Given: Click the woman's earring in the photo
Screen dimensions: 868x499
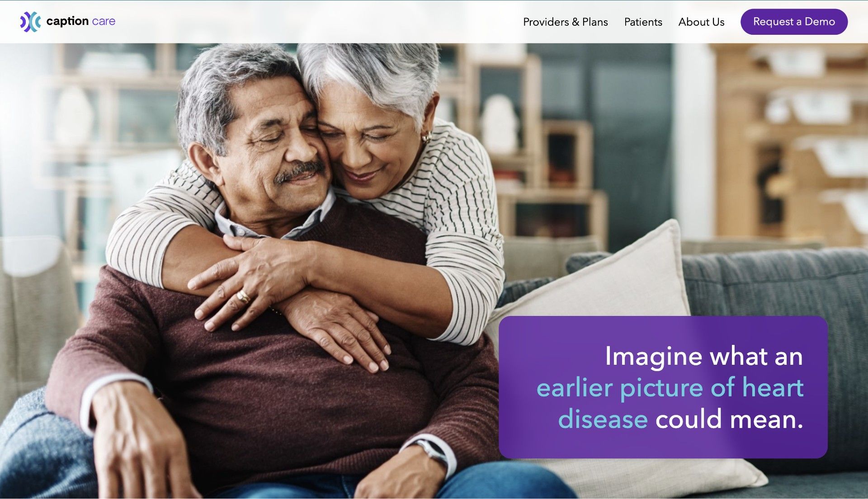Looking at the screenshot, I should point(426,137).
